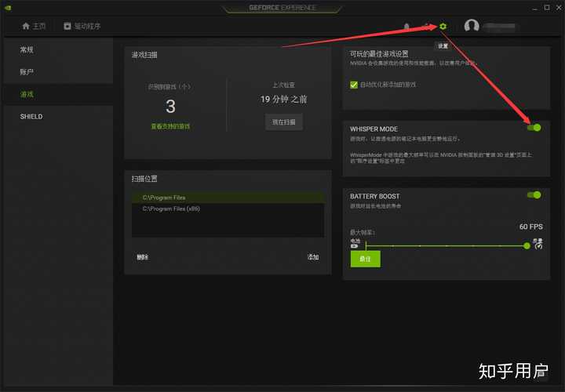This screenshot has height=392, width=565.
Task: Click 添加 to add scan location
Action: coord(313,257)
